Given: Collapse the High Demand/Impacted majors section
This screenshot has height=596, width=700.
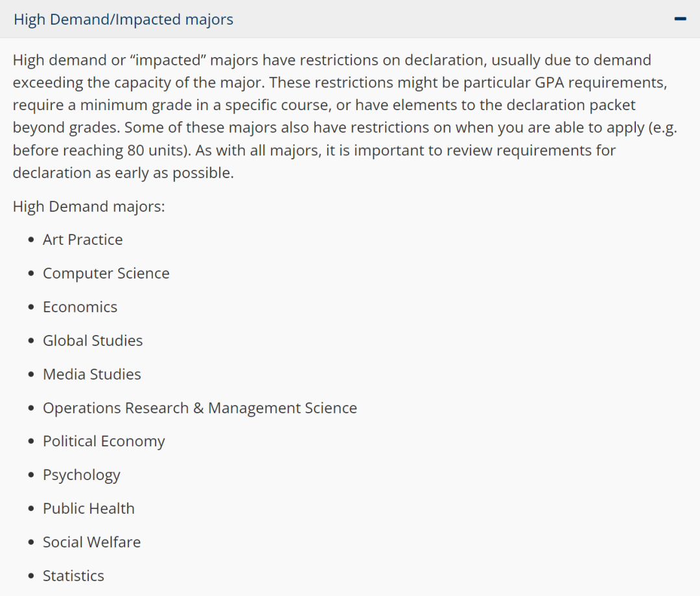Looking at the screenshot, I should pos(123,19).
